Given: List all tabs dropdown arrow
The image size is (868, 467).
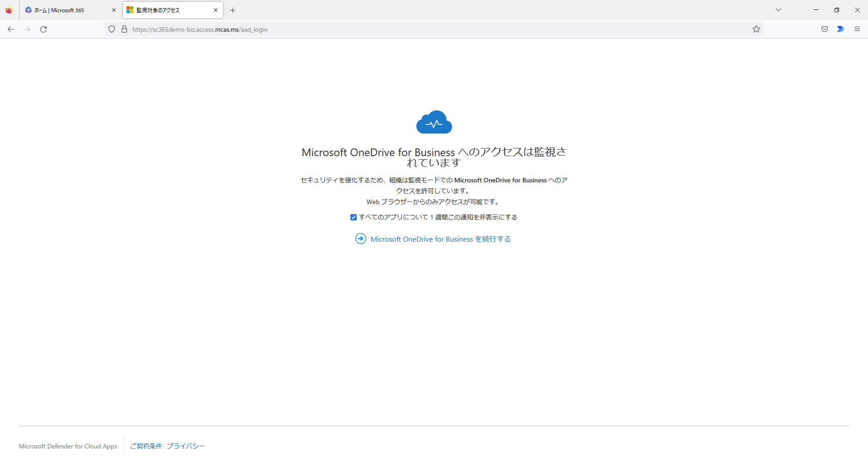Looking at the screenshot, I should [x=778, y=10].
